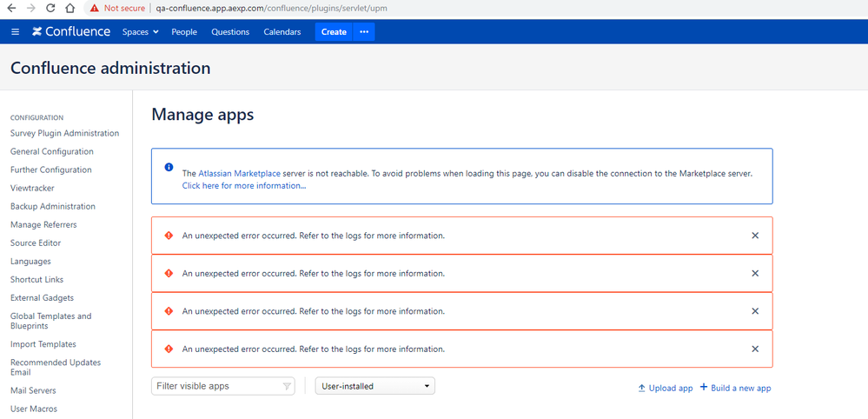Open Source Editor settings
Viewport: 868px width, 419px height.
(x=36, y=243)
